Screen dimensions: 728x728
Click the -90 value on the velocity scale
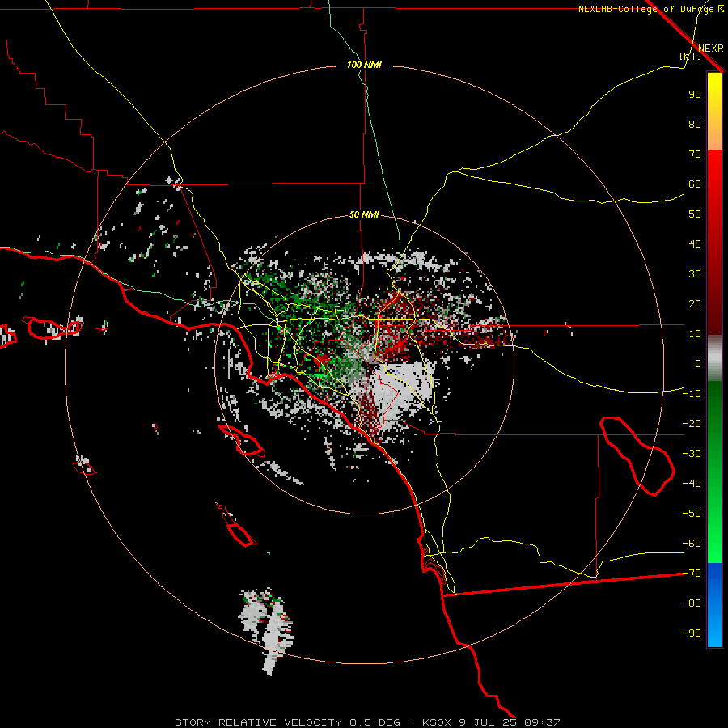(x=692, y=633)
